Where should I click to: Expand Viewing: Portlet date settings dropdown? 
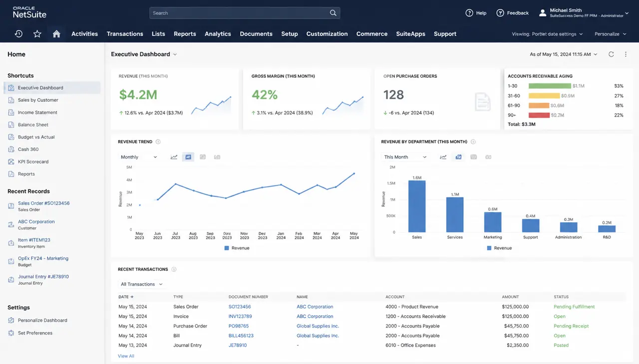coord(547,34)
